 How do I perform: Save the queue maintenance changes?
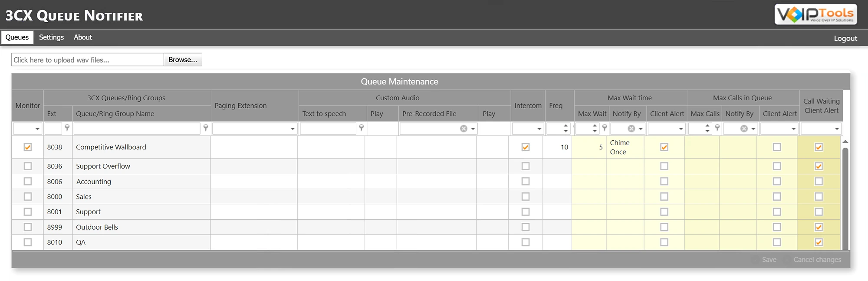[x=769, y=260]
